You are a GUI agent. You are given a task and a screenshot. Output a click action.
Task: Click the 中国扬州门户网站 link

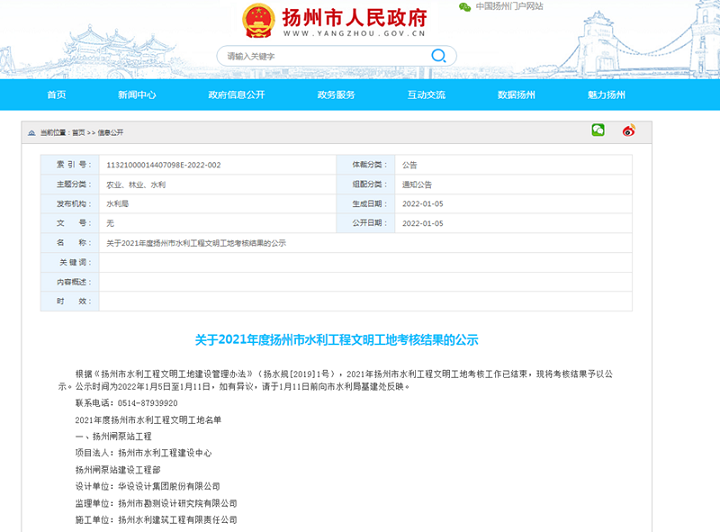pyautogui.click(x=509, y=7)
